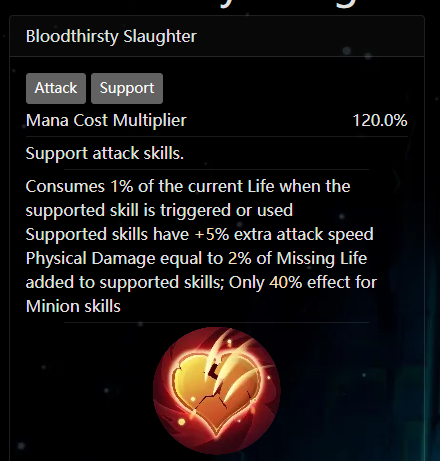Image resolution: width=440 pixels, height=461 pixels.
Task: Click the 120.0% mana cost value
Action: click(380, 120)
